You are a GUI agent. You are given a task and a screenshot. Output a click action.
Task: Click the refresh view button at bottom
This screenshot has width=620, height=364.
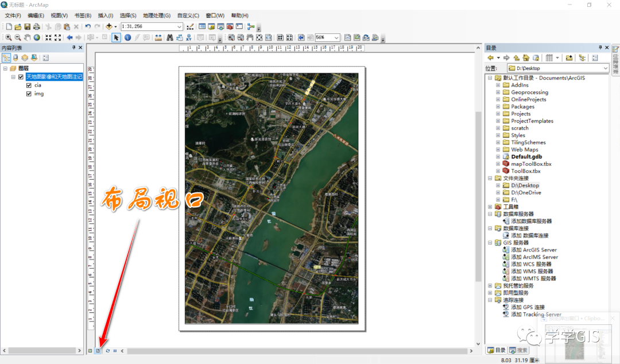(x=107, y=351)
